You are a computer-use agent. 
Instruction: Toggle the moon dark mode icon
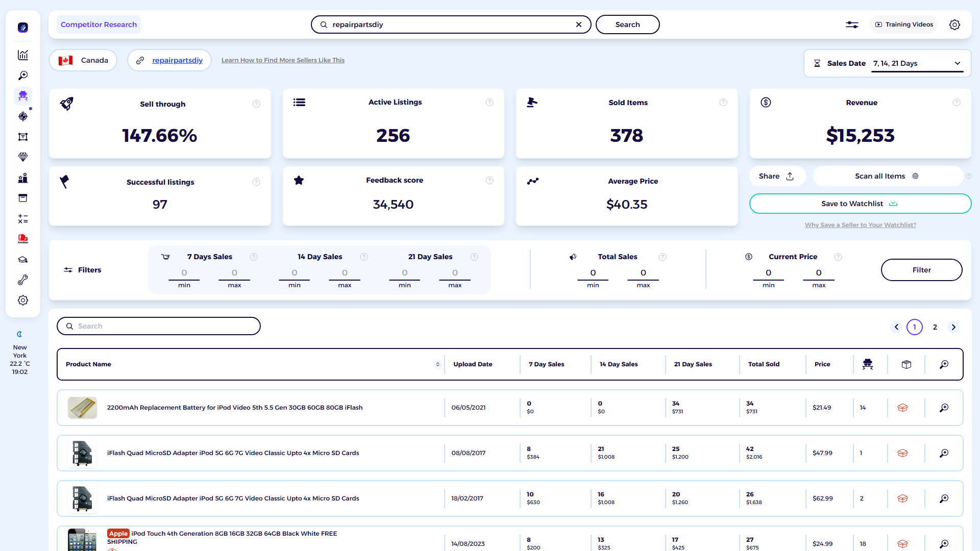tap(19, 334)
